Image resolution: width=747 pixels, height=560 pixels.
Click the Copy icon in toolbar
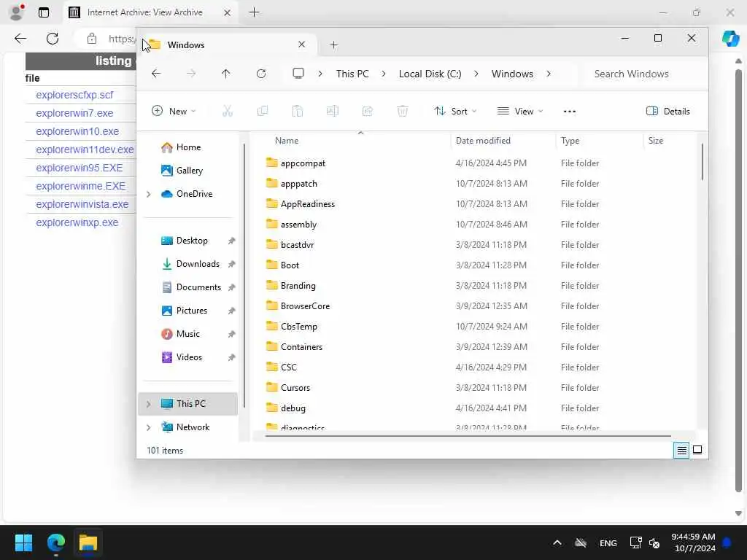pos(263,111)
